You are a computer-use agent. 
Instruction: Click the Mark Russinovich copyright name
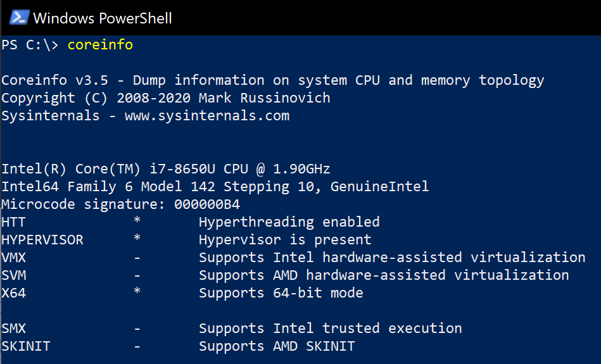tap(264, 98)
